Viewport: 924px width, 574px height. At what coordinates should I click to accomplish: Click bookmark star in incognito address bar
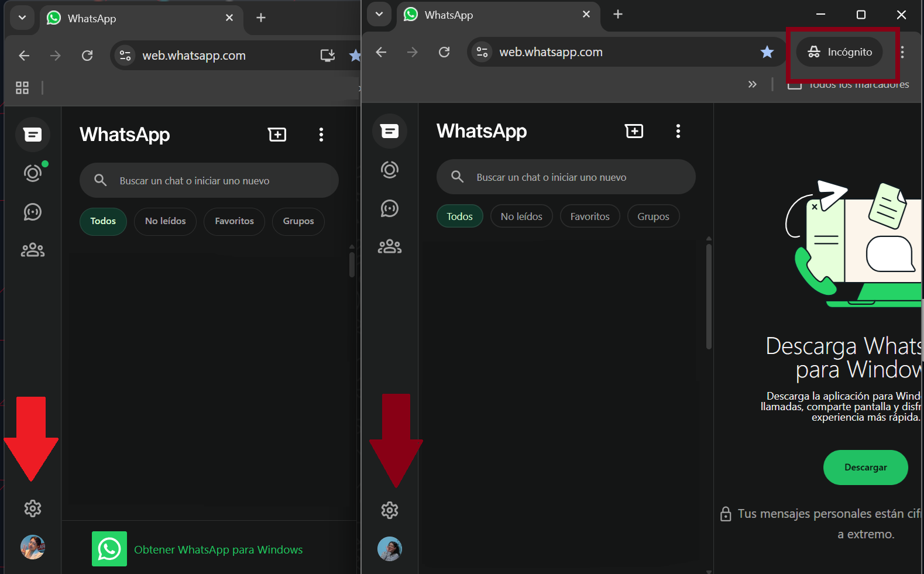767,52
